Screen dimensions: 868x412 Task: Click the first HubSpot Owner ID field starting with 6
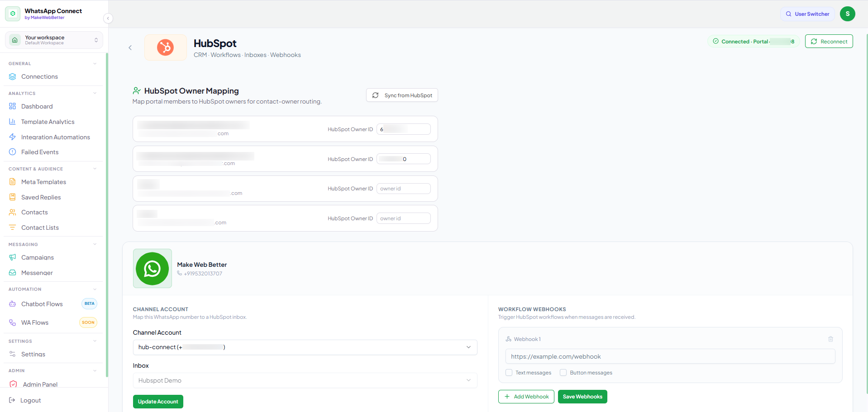pyautogui.click(x=404, y=129)
